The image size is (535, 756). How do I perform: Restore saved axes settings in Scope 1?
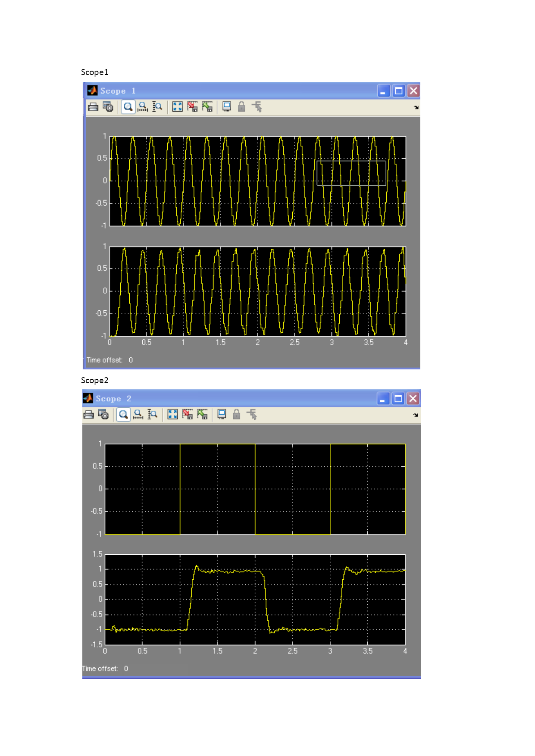[207, 107]
